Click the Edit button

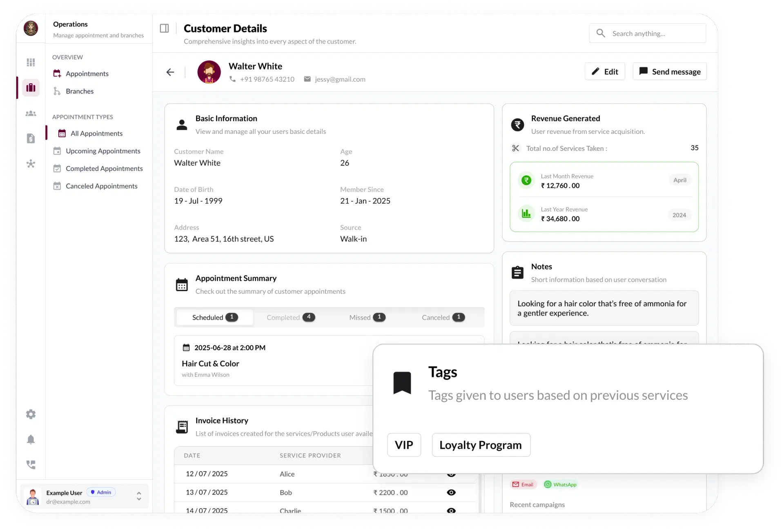click(605, 71)
